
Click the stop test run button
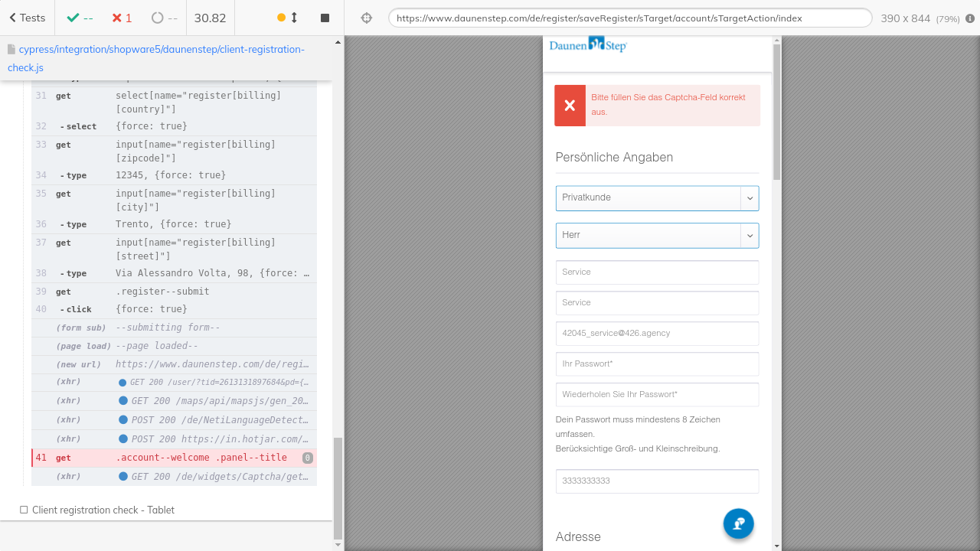click(325, 18)
